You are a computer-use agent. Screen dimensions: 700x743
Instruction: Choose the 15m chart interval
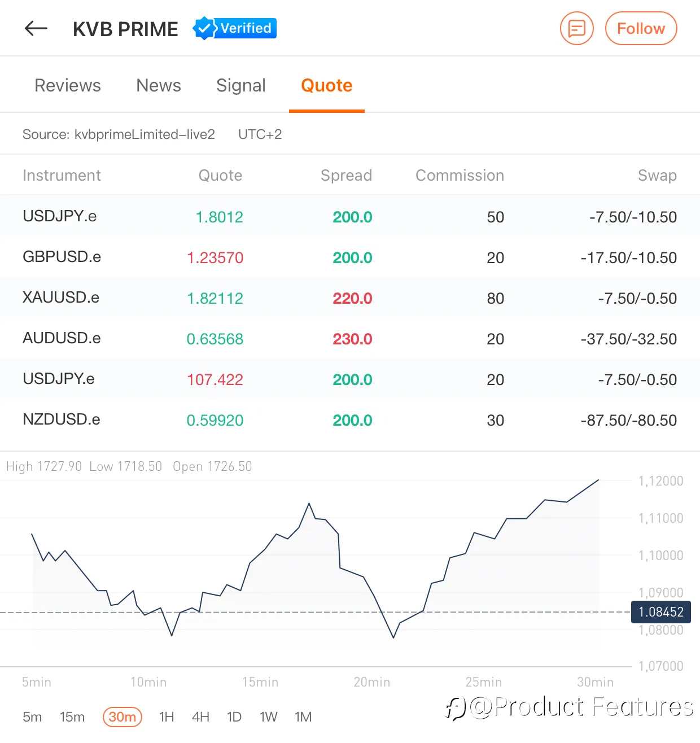[x=72, y=717]
